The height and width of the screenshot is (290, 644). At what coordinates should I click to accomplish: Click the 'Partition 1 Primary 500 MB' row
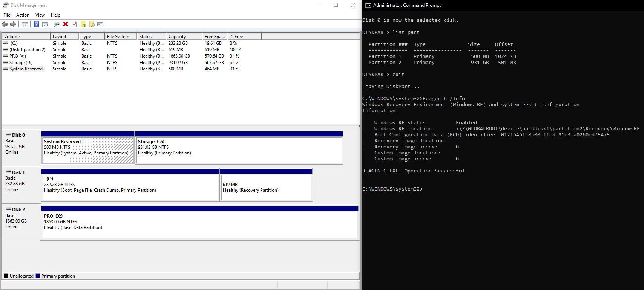tap(442, 56)
